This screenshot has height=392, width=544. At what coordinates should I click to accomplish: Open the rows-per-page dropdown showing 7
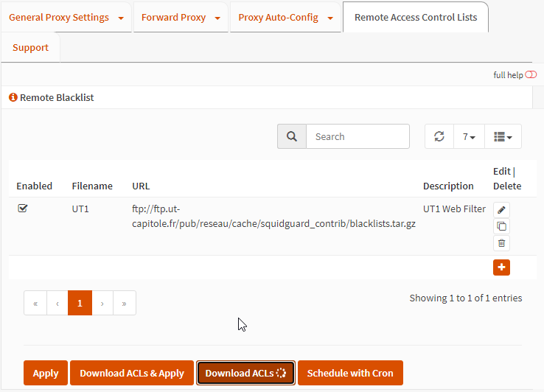click(469, 136)
